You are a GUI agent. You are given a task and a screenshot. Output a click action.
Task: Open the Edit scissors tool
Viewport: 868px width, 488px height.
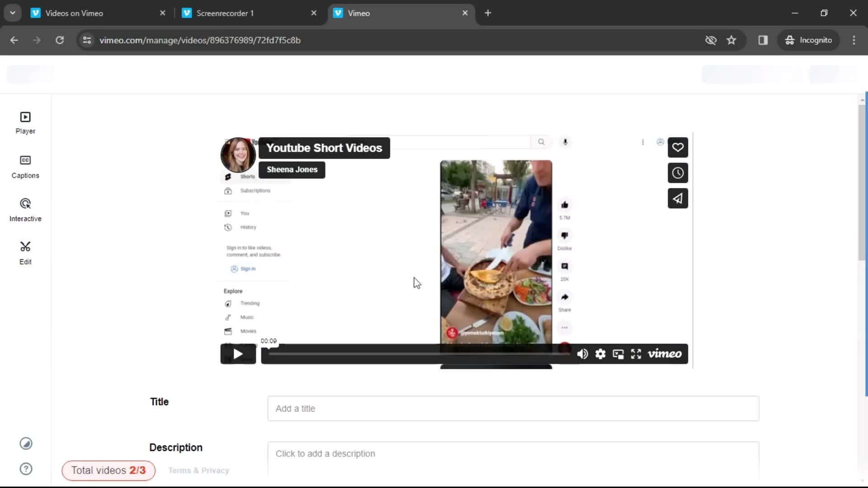25,253
